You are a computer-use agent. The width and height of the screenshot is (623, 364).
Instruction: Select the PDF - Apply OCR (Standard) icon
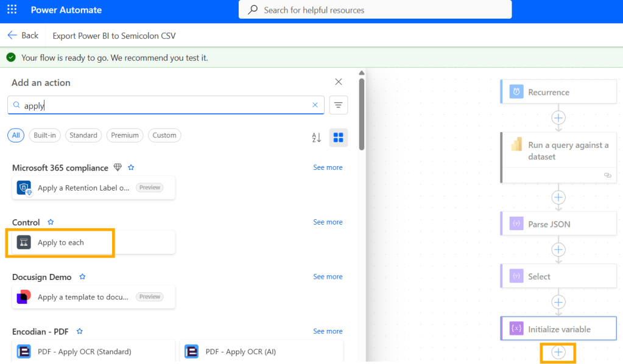(x=23, y=351)
